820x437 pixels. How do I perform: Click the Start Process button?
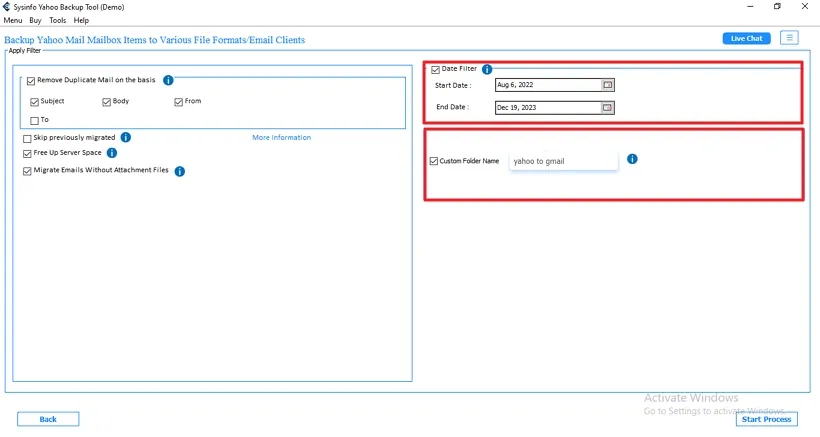(767, 419)
